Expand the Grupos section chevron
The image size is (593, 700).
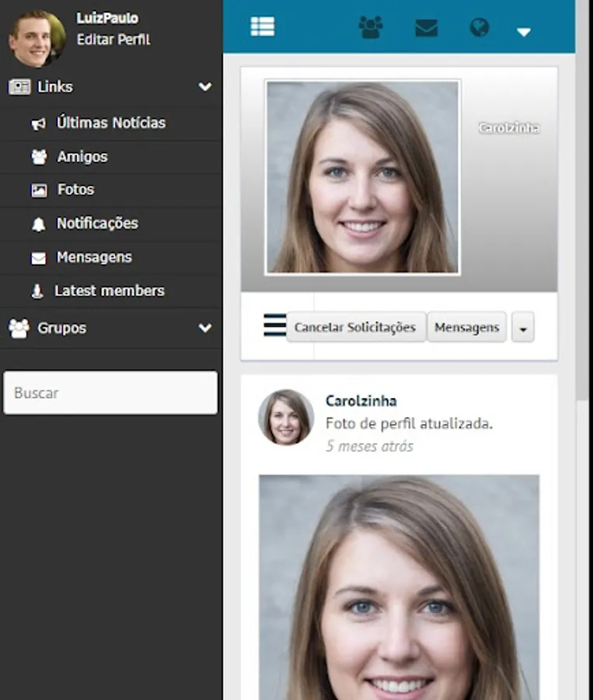pyautogui.click(x=205, y=328)
